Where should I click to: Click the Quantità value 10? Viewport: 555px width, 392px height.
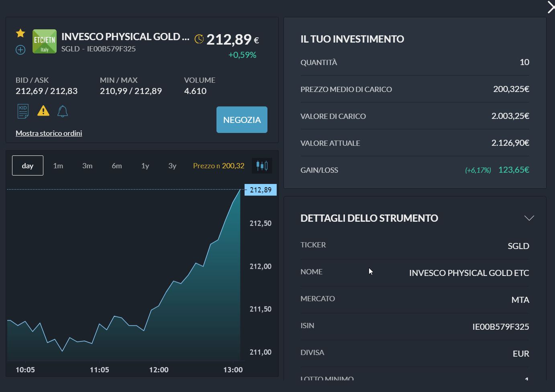click(524, 62)
